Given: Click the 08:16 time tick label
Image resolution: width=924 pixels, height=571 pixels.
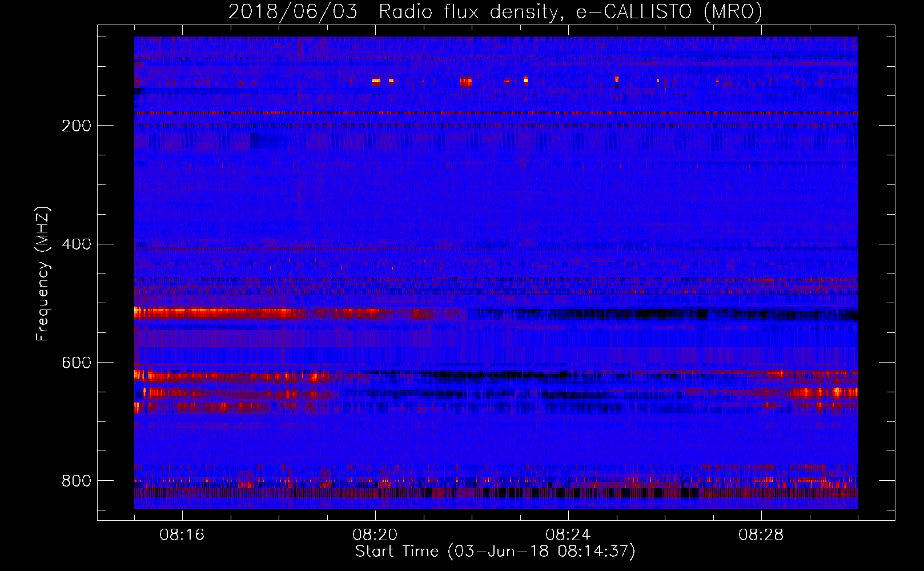Looking at the screenshot, I should pos(182,535).
